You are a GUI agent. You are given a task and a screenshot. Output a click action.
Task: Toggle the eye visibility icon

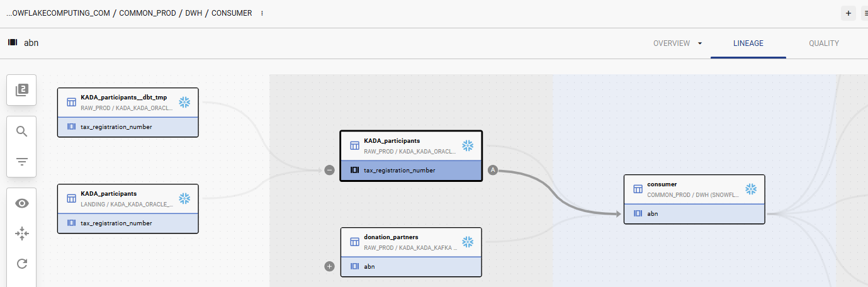tap(21, 203)
